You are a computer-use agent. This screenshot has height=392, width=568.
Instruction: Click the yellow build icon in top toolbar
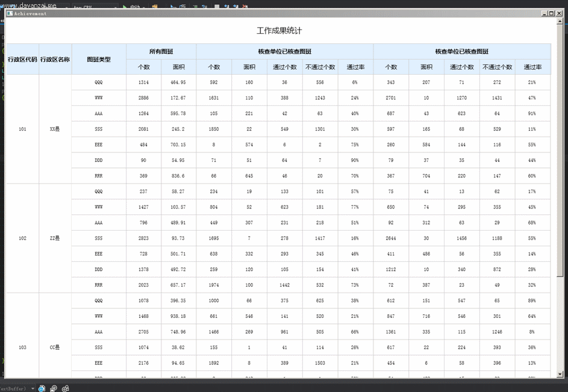click(154, 5)
